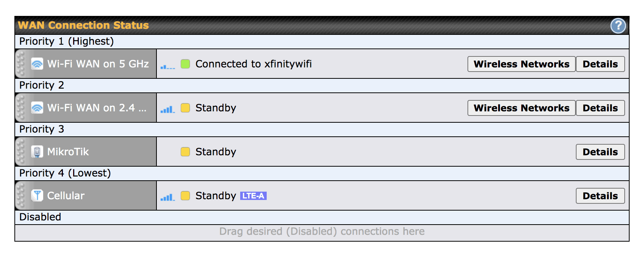Viewport: 644px width, 253px height.
Task: Click the 5 GHz WAN signal strength bars
Action: point(167,67)
